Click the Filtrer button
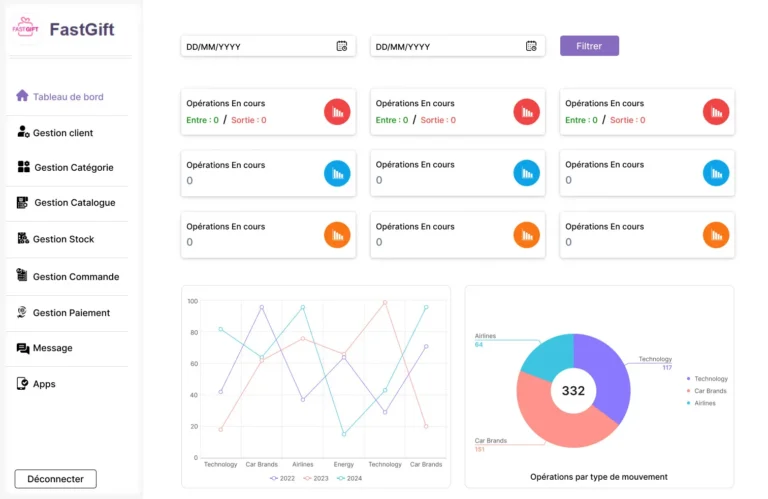The width and height of the screenshot is (768, 499). click(x=589, y=46)
